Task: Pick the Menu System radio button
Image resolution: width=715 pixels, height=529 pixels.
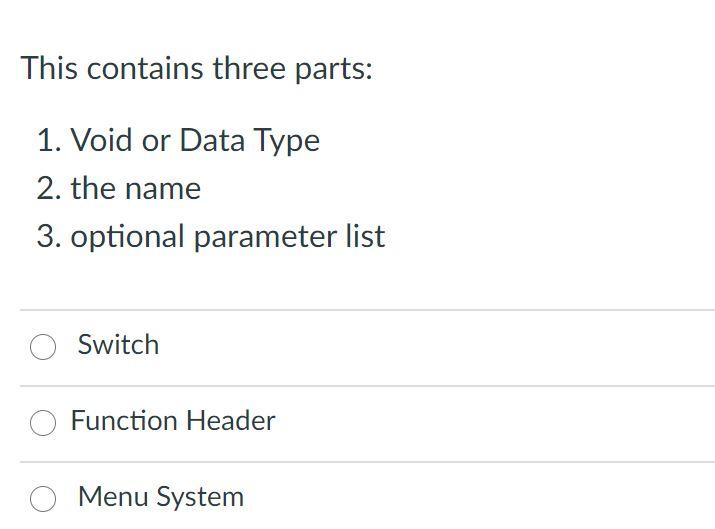Action: tap(43, 498)
